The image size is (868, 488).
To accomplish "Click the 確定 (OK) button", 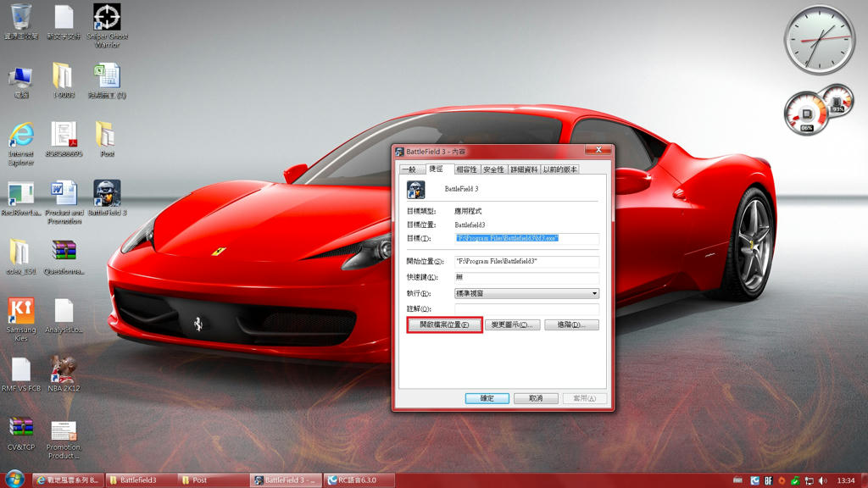I will tap(487, 398).
